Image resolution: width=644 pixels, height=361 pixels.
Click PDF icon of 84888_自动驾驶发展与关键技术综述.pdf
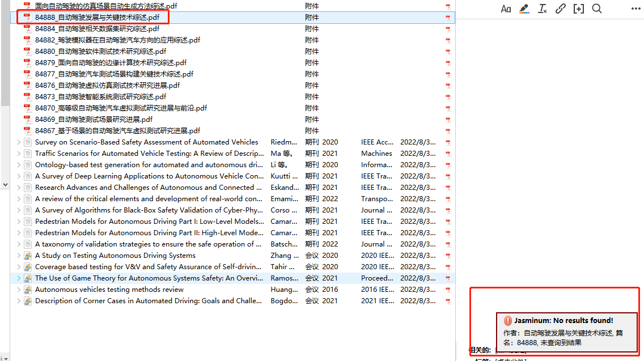28,17
